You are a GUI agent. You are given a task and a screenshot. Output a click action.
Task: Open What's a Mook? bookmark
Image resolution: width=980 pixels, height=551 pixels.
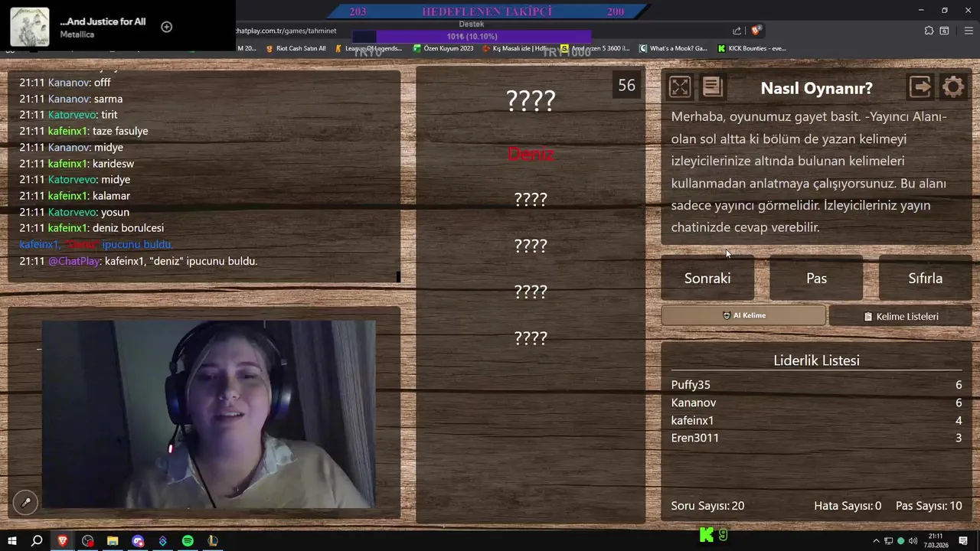(x=673, y=48)
